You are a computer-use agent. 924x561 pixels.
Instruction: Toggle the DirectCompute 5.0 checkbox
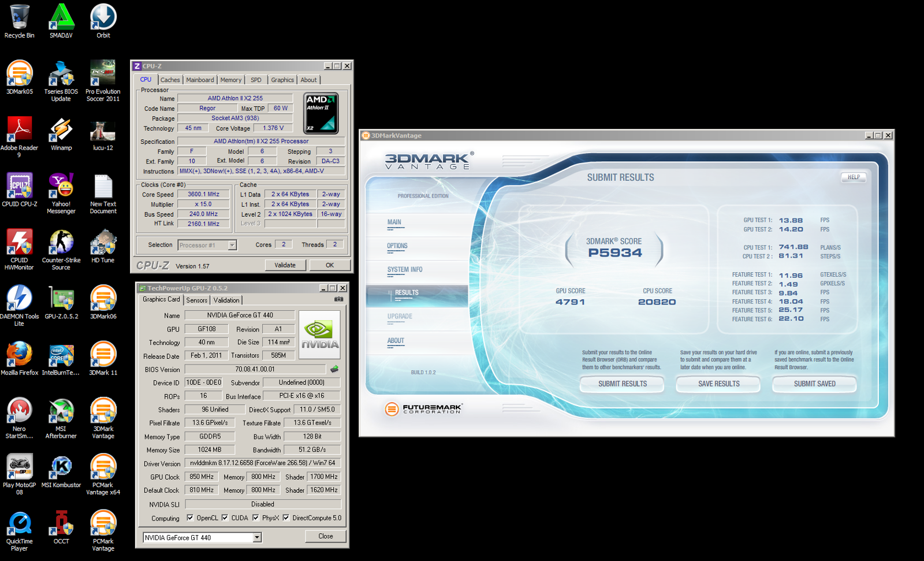point(286,518)
